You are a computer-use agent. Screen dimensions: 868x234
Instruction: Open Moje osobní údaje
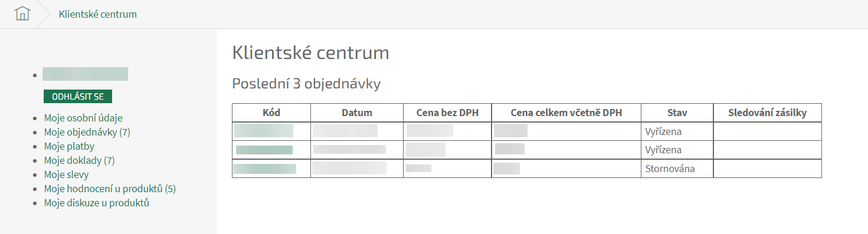point(83,118)
